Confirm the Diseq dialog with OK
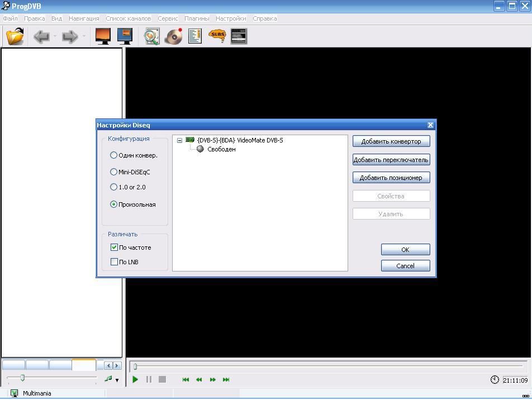The height and width of the screenshot is (400, 532). [x=405, y=250]
